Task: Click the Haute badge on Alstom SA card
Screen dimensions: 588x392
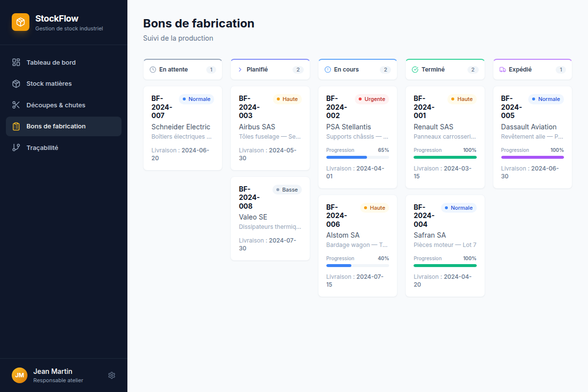Action: tap(375, 208)
